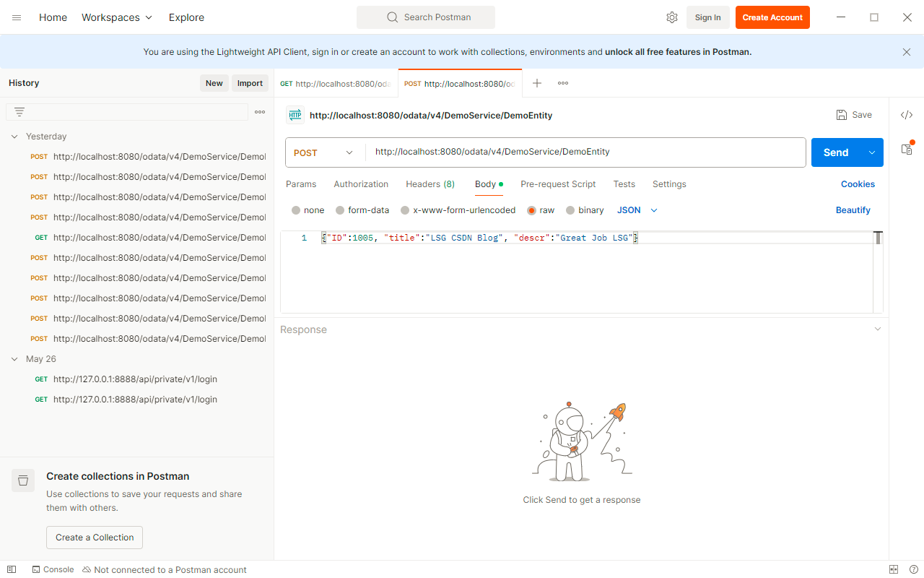Click the Send button
This screenshot has height=578, width=924.
pyautogui.click(x=836, y=152)
